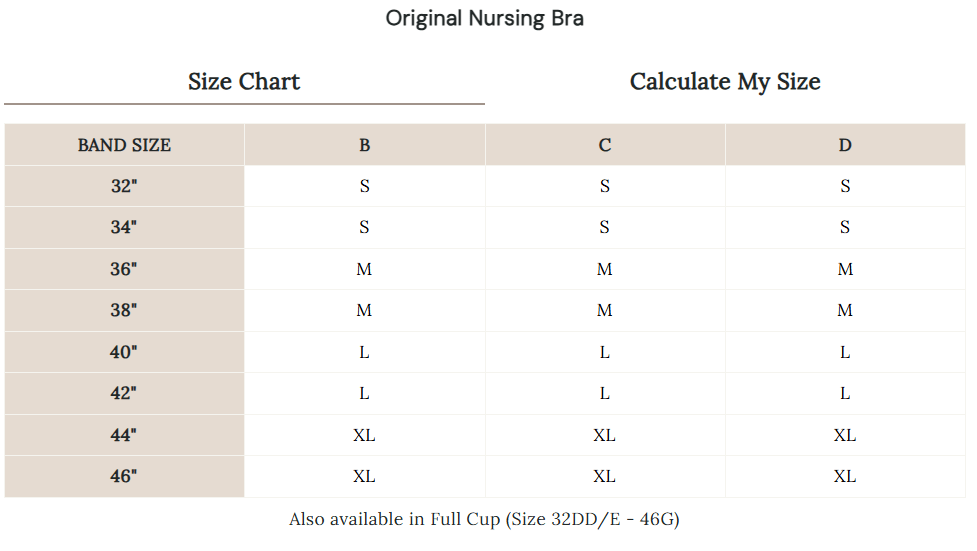Click the Full Cup availability note
The width and height of the screenshot is (977, 551).
pyautogui.click(x=485, y=519)
